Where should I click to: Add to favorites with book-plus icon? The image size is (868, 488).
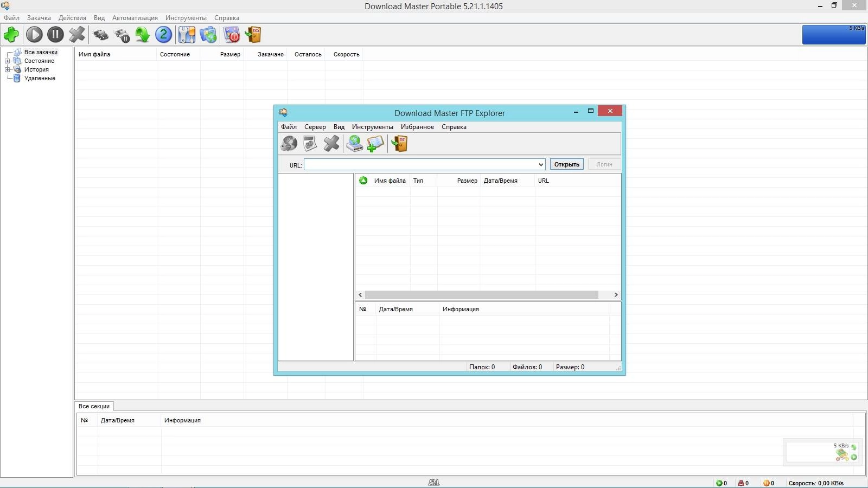pyautogui.click(x=375, y=144)
